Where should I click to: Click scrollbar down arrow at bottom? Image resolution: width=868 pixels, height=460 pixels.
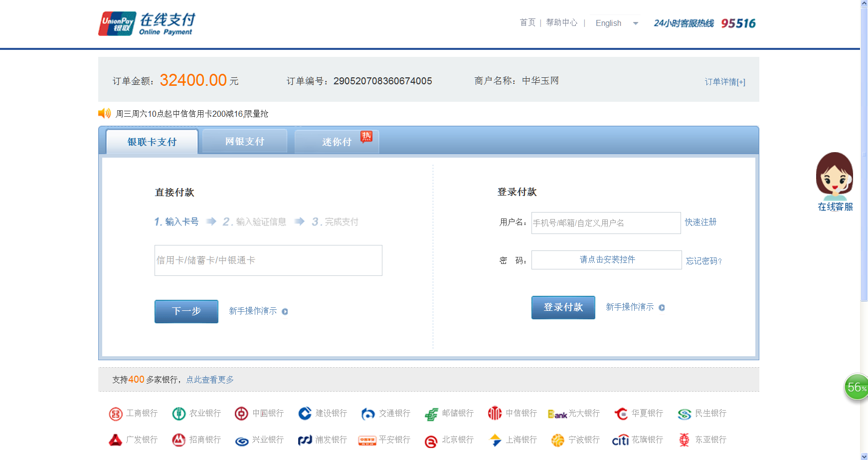(864, 457)
